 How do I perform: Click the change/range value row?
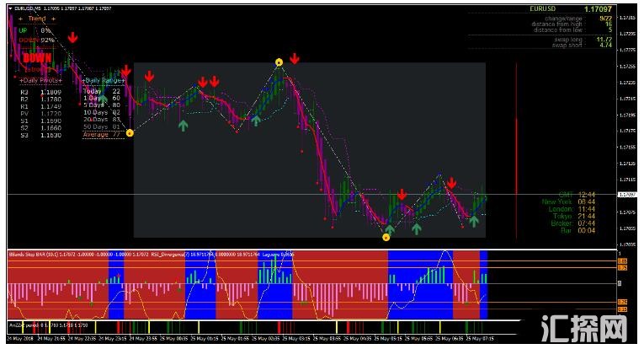tap(578, 19)
